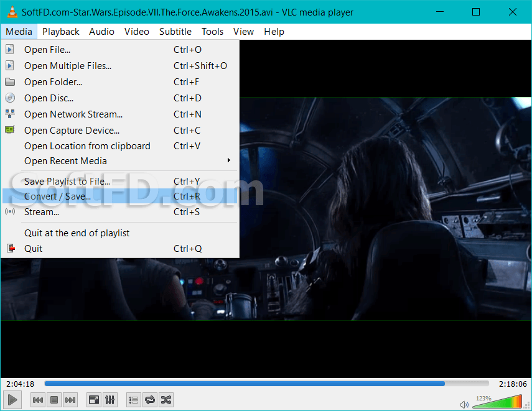Expand Open Recent Media submenu

point(120,161)
